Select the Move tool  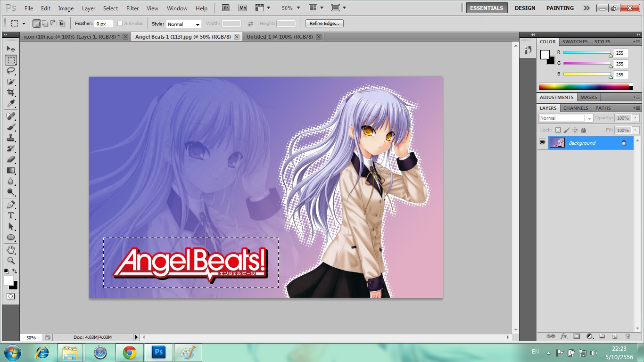(x=11, y=49)
